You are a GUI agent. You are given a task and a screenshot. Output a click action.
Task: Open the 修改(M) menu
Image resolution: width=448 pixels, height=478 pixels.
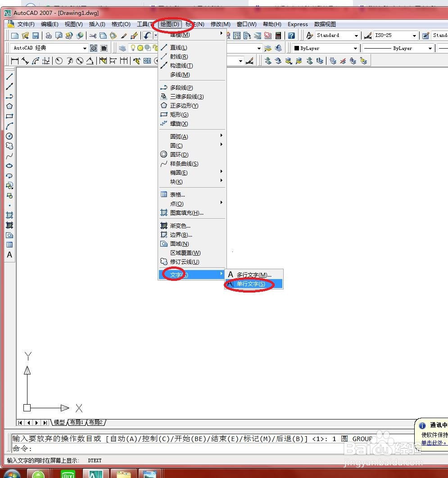(x=220, y=24)
